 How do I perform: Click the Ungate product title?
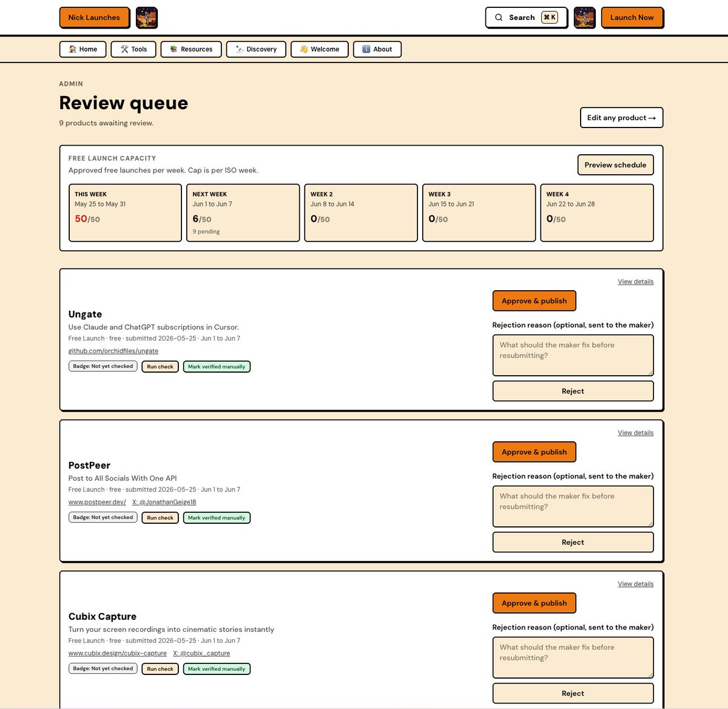pos(85,314)
